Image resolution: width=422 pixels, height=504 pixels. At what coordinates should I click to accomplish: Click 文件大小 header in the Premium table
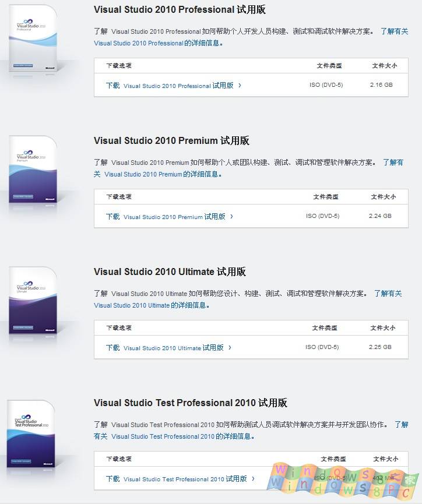(384, 197)
